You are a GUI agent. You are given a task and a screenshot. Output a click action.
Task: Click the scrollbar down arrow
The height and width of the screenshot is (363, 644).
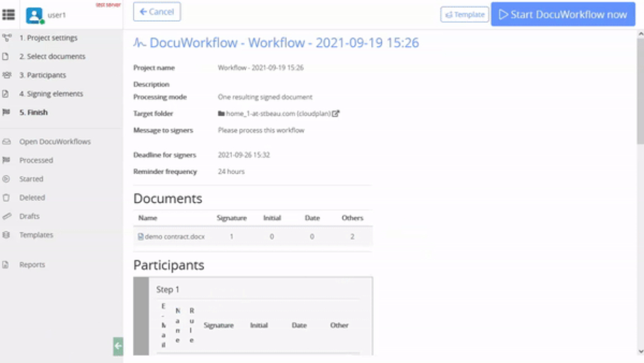tap(640, 351)
